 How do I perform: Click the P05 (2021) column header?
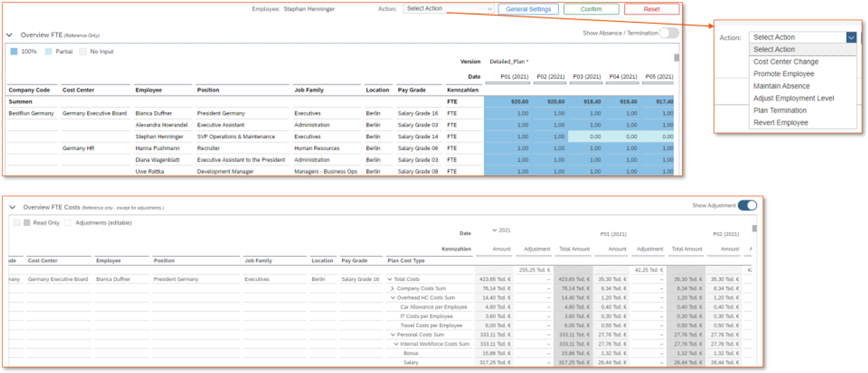[x=659, y=77]
